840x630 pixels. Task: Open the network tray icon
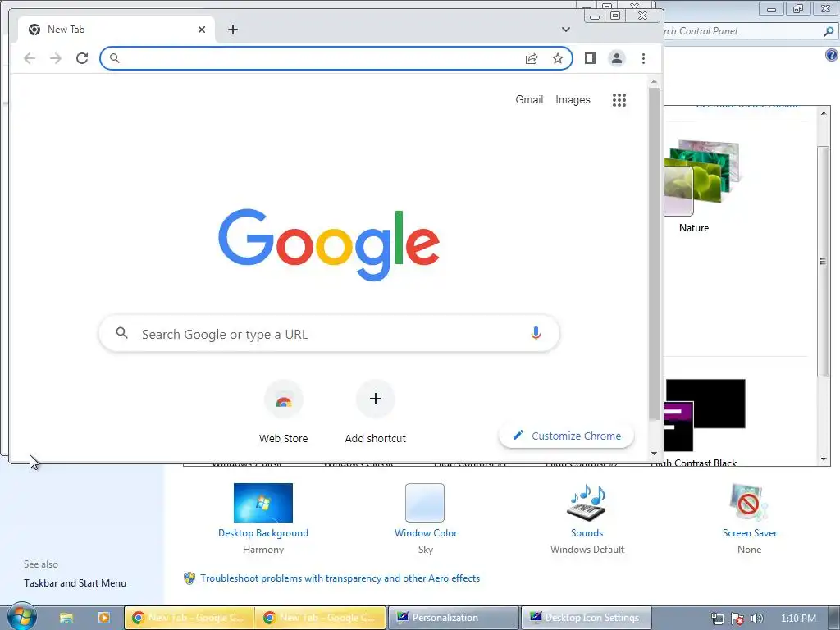(717, 619)
